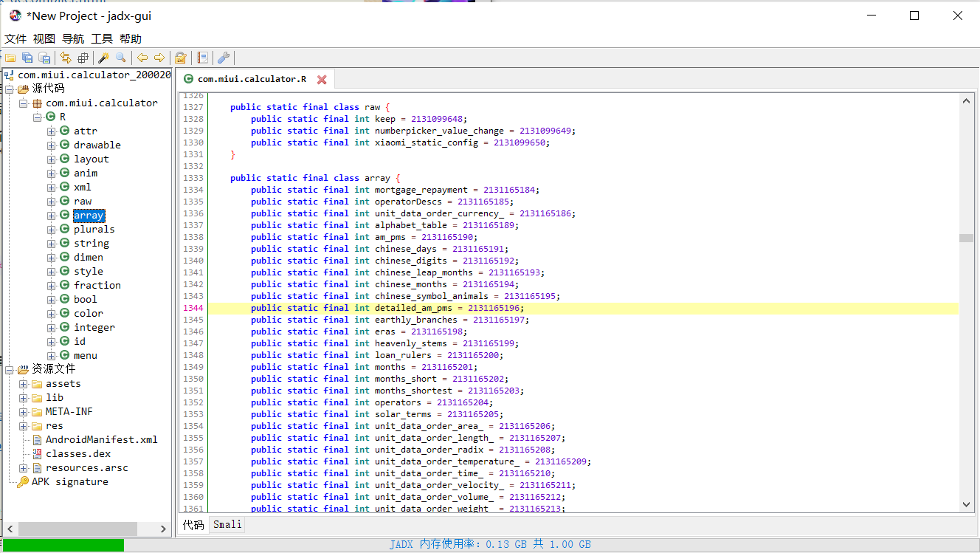Image resolution: width=980 pixels, height=553 pixels.
Task: Open classes.dex in the tree
Action: coord(78,453)
